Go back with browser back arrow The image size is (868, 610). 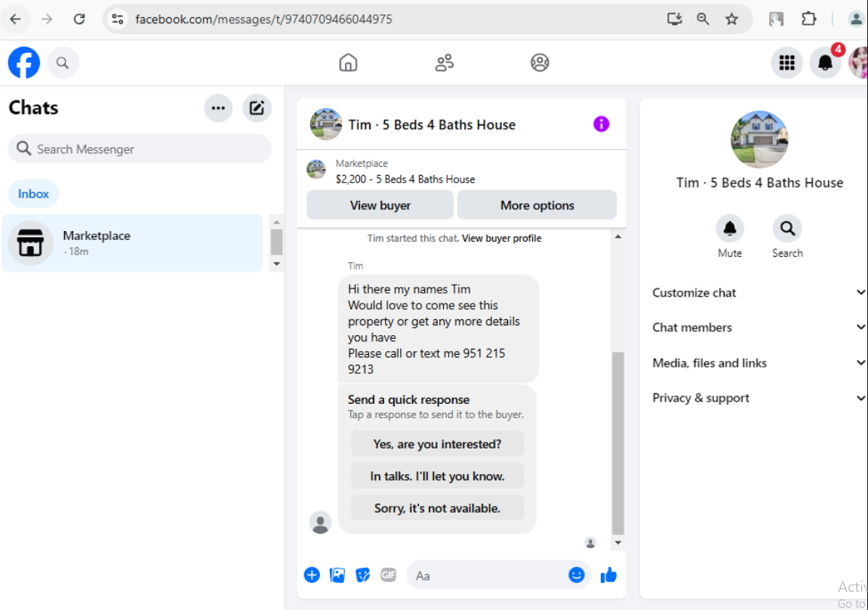[x=15, y=20]
